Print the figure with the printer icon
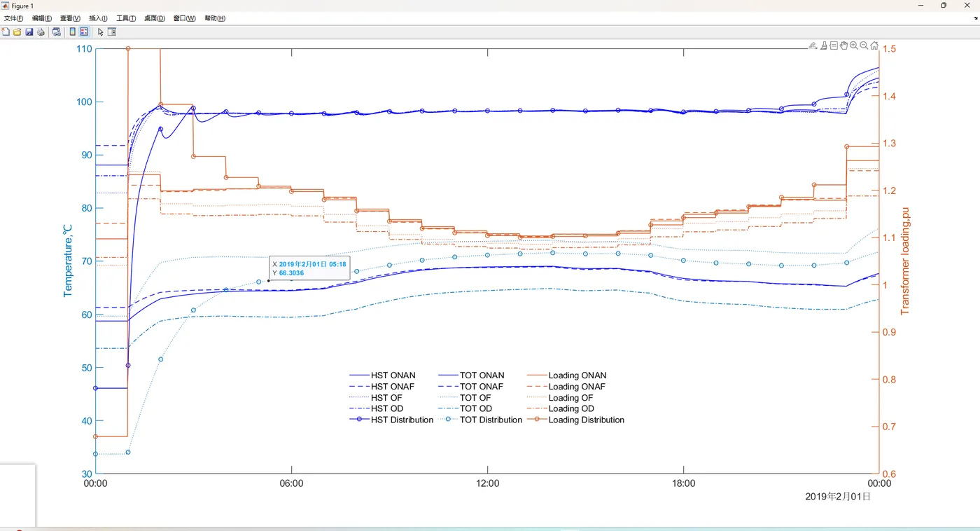This screenshot has width=980, height=531. [x=41, y=32]
